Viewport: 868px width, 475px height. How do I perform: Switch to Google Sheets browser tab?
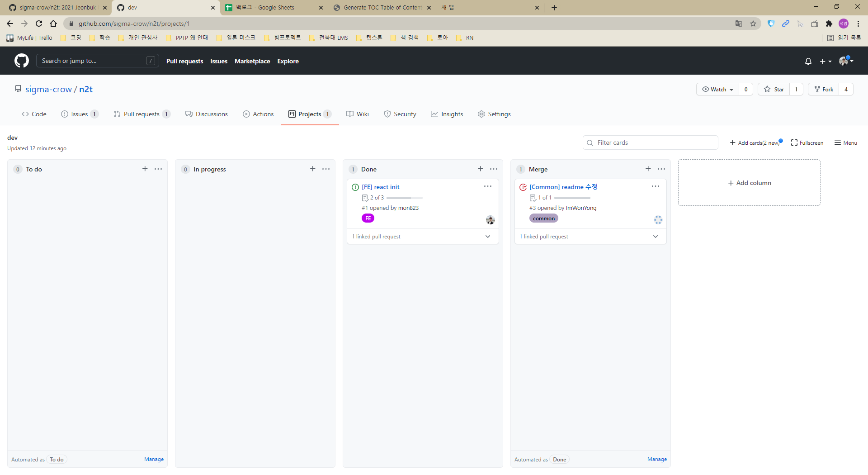[x=274, y=7]
